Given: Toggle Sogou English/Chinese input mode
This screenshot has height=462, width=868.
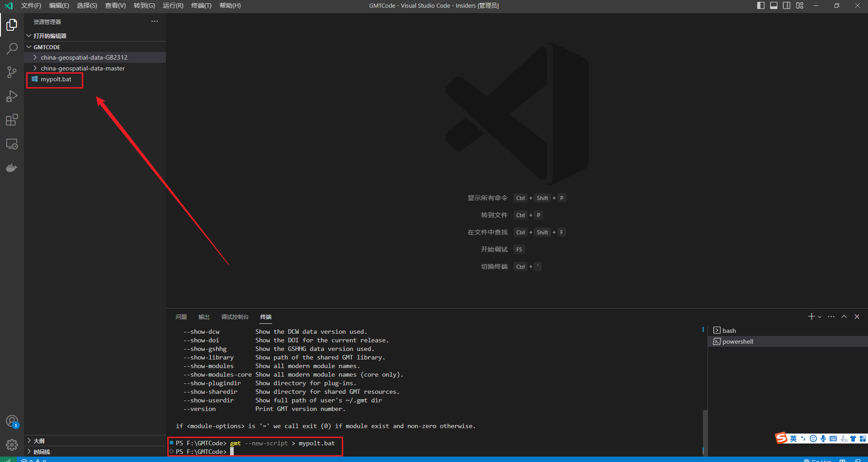Looking at the screenshot, I should point(793,439).
